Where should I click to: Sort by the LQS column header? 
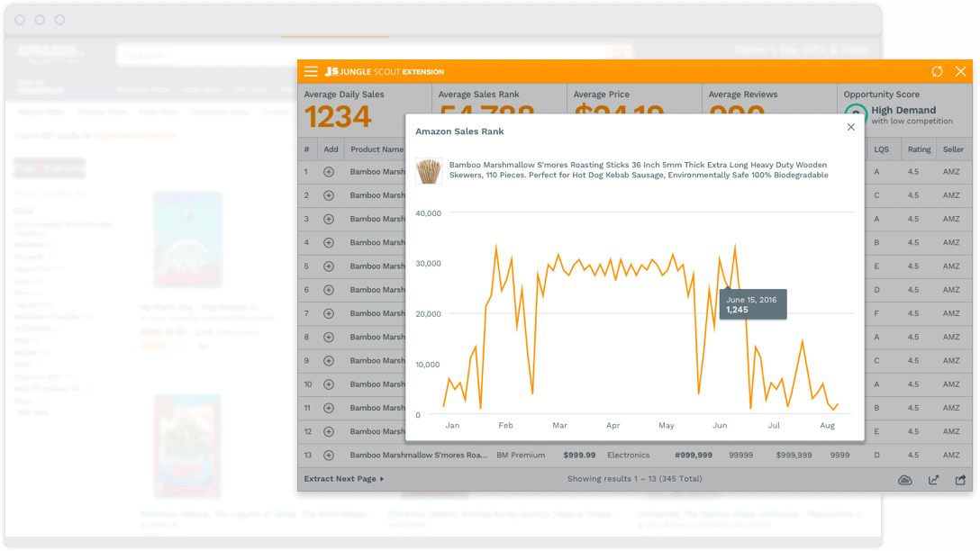click(x=881, y=149)
